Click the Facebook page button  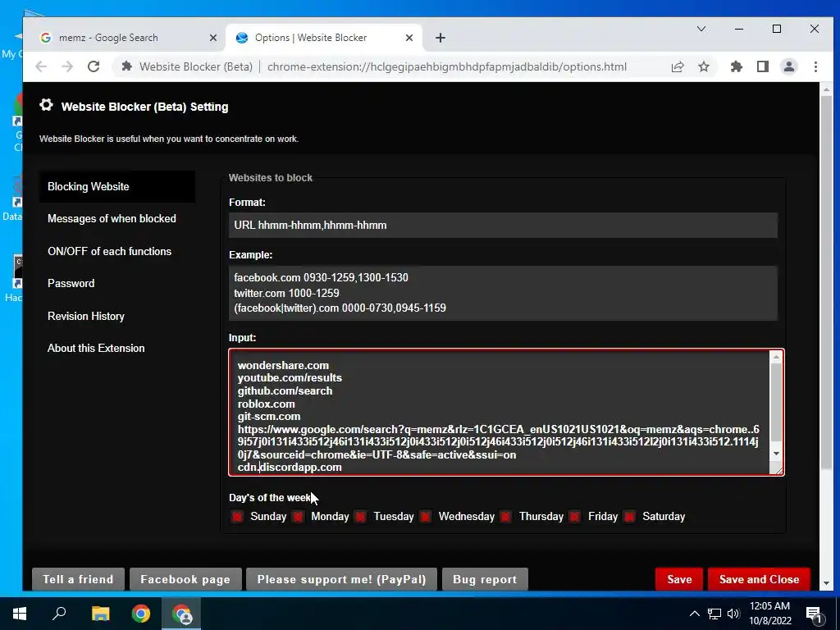185,579
